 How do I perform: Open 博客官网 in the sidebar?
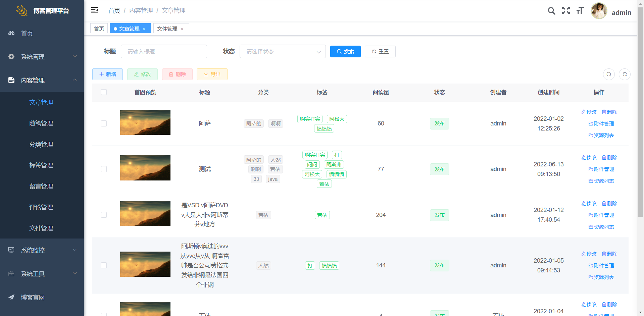tap(33, 297)
